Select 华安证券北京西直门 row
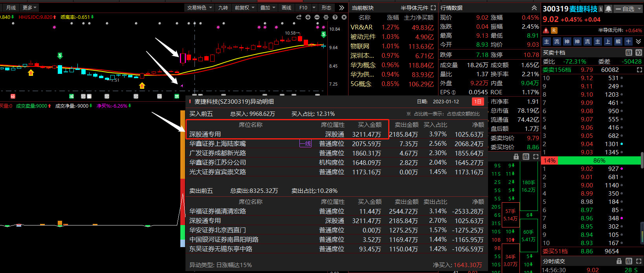The height and width of the screenshot is (273, 644). point(336,230)
